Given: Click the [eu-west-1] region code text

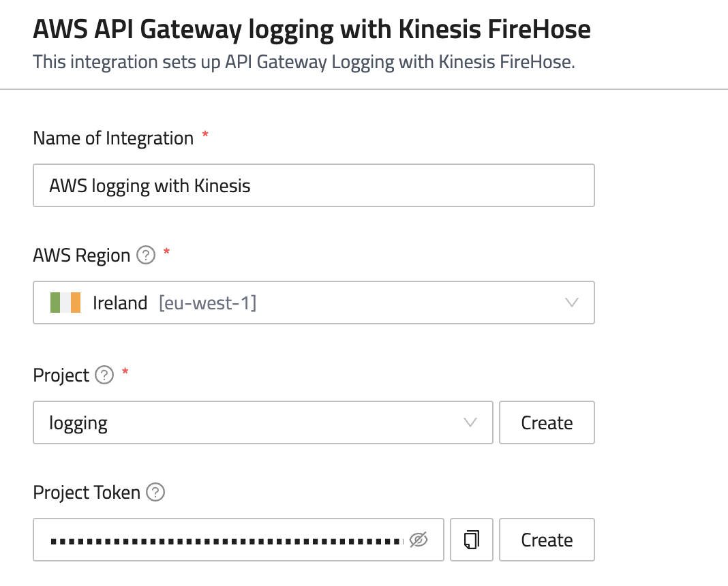Looking at the screenshot, I should tap(207, 303).
